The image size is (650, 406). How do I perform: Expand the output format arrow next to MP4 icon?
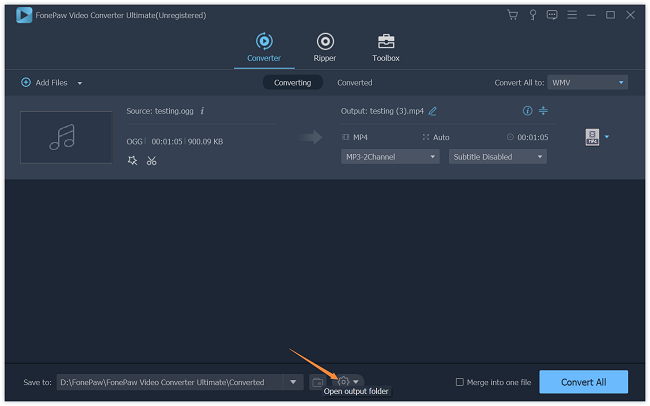click(607, 137)
